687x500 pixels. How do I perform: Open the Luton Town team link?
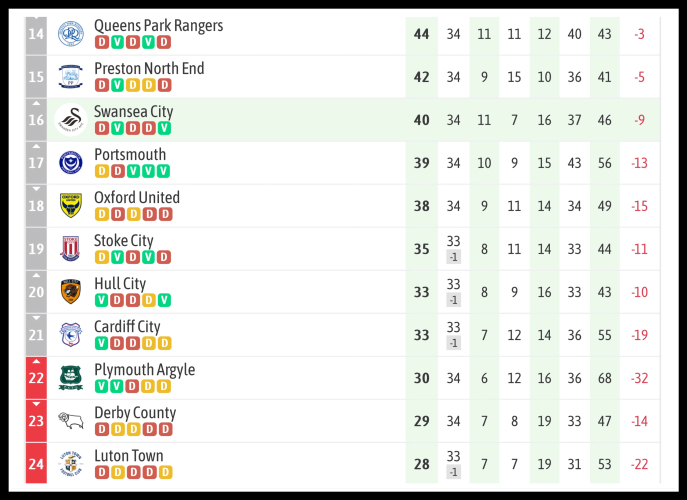click(x=128, y=456)
